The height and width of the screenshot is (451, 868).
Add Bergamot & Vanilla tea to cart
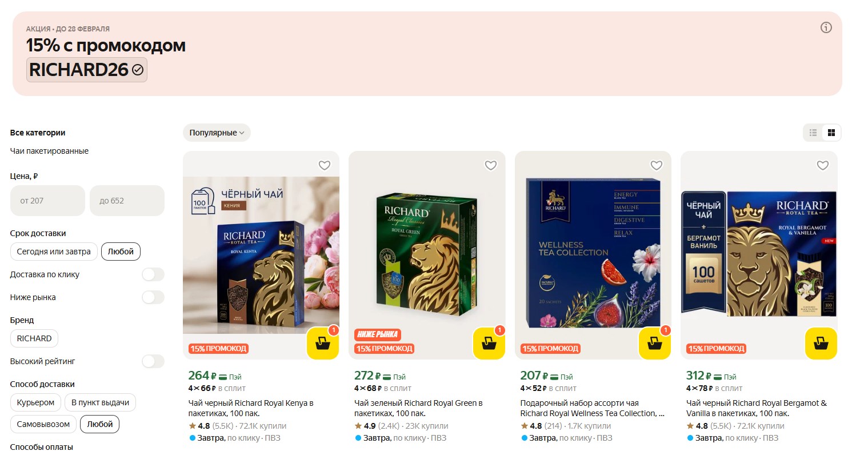(x=821, y=344)
